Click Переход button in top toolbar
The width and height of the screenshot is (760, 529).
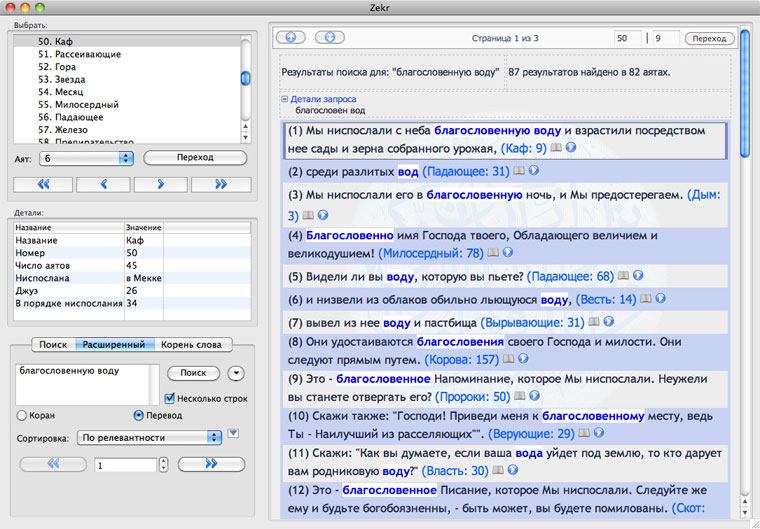(709, 38)
